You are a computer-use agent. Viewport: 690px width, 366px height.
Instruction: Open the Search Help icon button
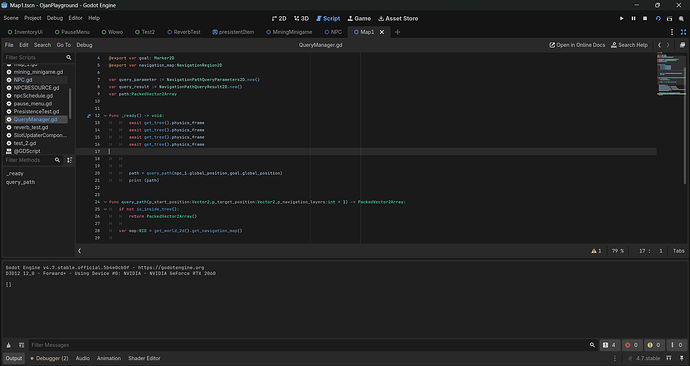pyautogui.click(x=629, y=45)
